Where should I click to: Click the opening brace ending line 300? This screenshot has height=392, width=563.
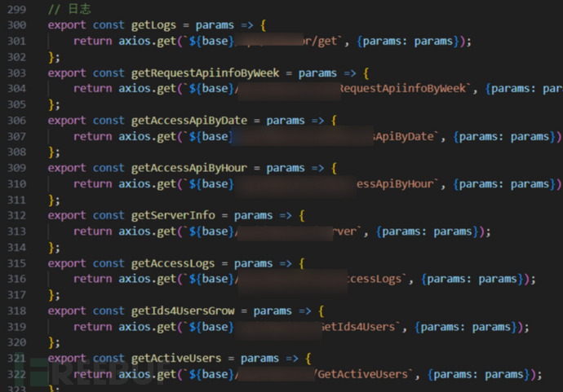coord(264,25)
